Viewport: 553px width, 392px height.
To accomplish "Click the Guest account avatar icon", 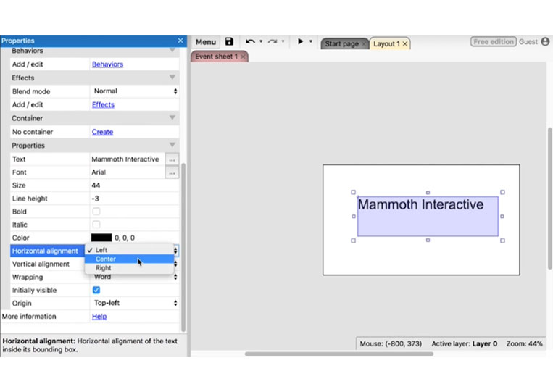I will 545,41.
